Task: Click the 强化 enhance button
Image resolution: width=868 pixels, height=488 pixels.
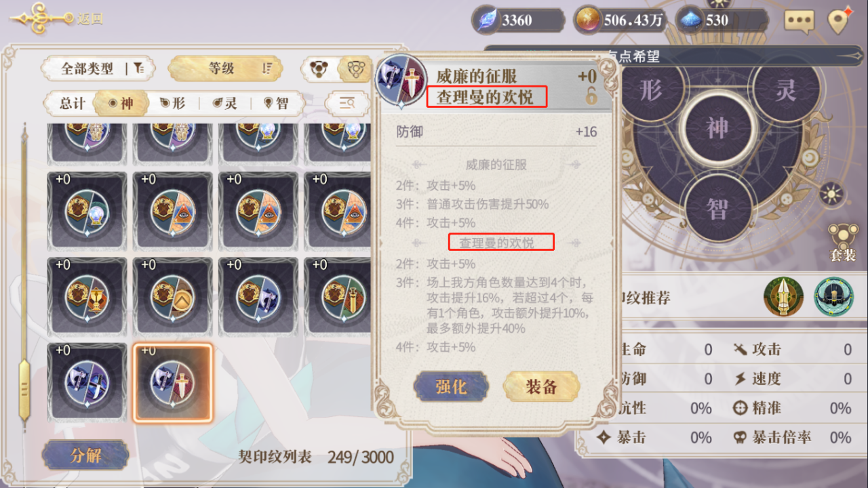Action: (452, 387)
